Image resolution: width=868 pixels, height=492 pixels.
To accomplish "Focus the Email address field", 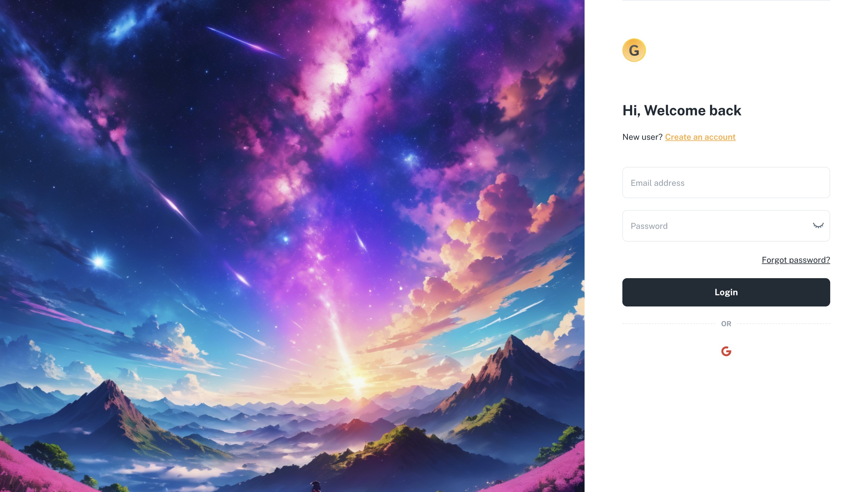I will pyautogui.click(x=726, y=183).
